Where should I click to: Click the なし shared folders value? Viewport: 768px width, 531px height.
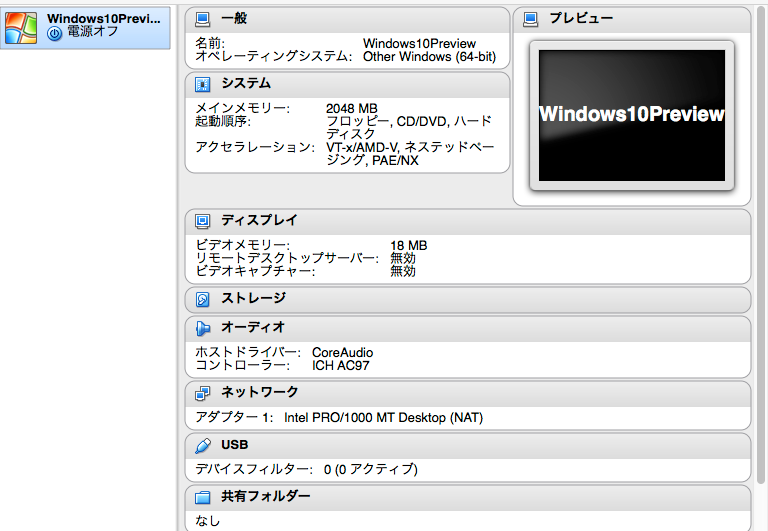208,521
